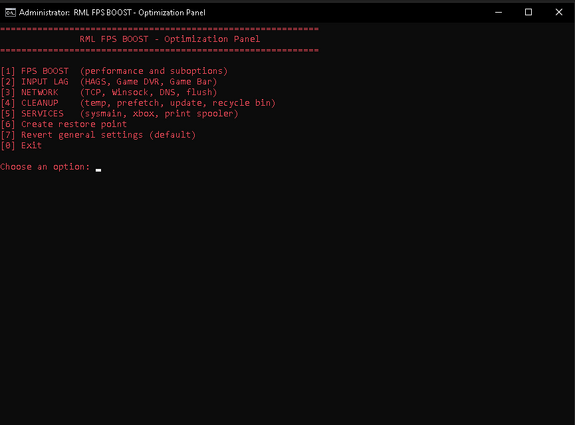Screen dimensions: 575x425
Task: Click the window title 'Administrator: RML FPS BOOST'
Action: 112,12
